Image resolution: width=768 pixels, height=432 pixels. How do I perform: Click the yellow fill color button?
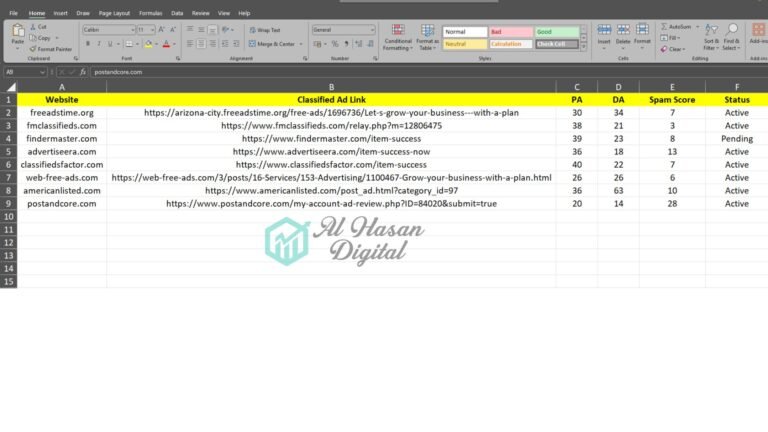(x=147, y=44)
